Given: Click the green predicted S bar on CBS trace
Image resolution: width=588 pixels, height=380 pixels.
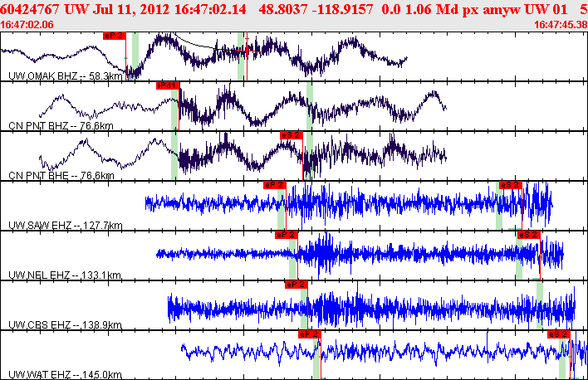Looking at the screenshot, I should point(539,304).
